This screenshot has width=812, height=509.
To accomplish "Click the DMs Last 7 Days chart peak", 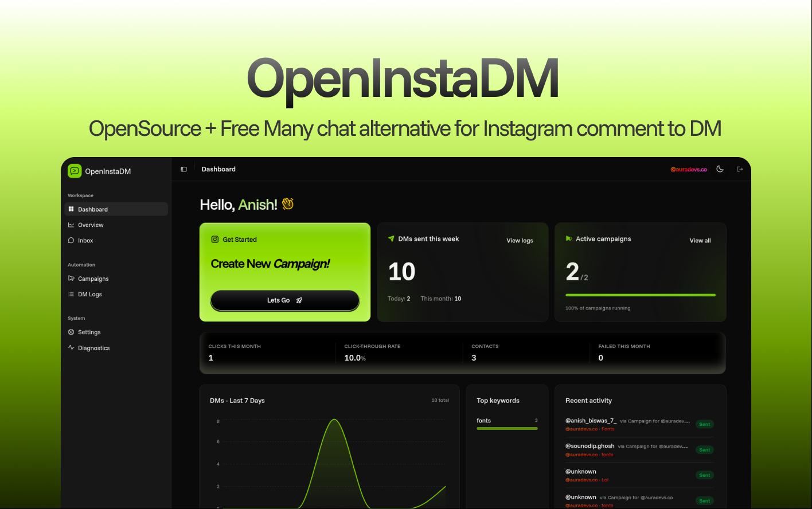I will (x=335, y=420).
